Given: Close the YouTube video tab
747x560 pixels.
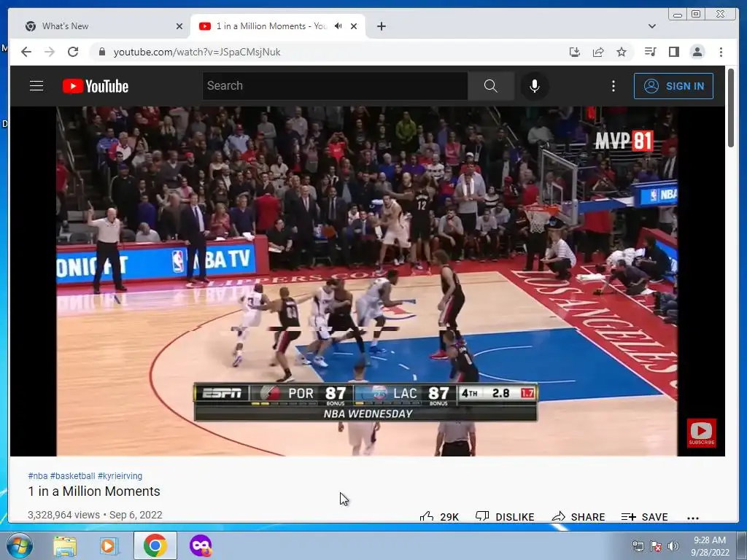Looking at the screenshot, I should pyautogui.click(x=354, y=26).
